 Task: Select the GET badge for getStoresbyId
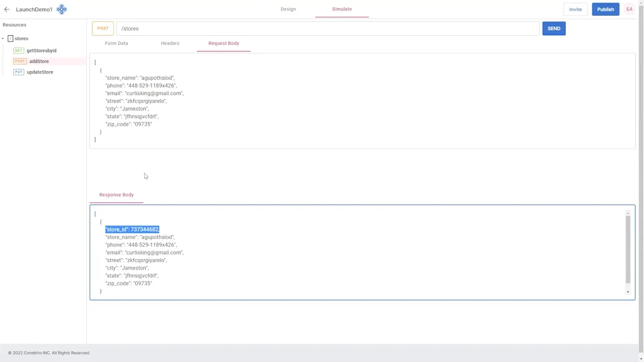click(18, 50)
